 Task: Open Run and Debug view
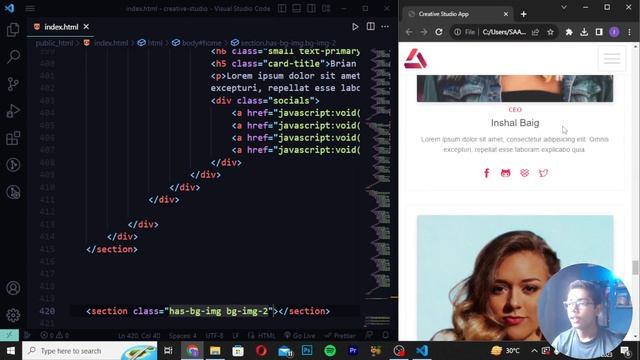click(13, 111)
